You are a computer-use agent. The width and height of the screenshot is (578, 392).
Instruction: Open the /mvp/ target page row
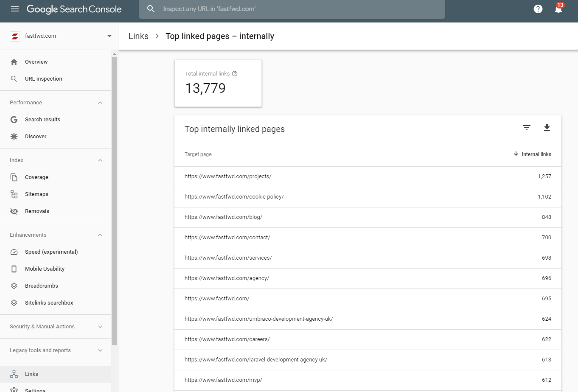pyautogui.click(x=368, y=380)
